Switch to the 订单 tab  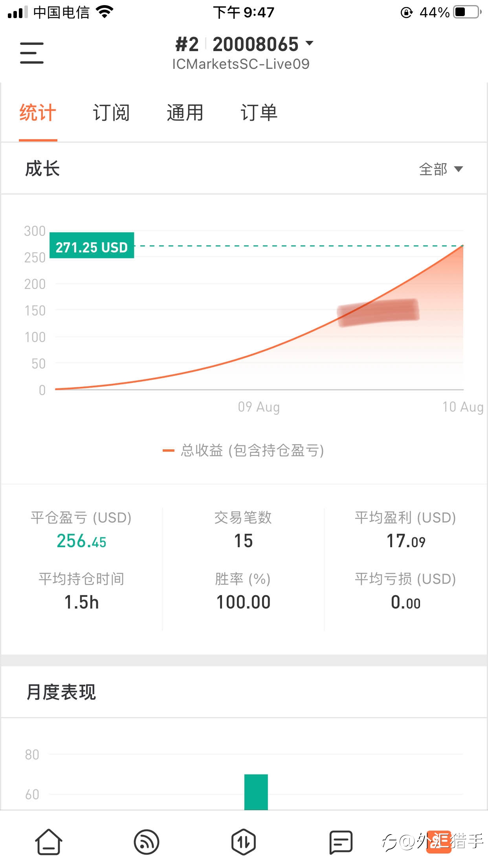pos(259,113)
